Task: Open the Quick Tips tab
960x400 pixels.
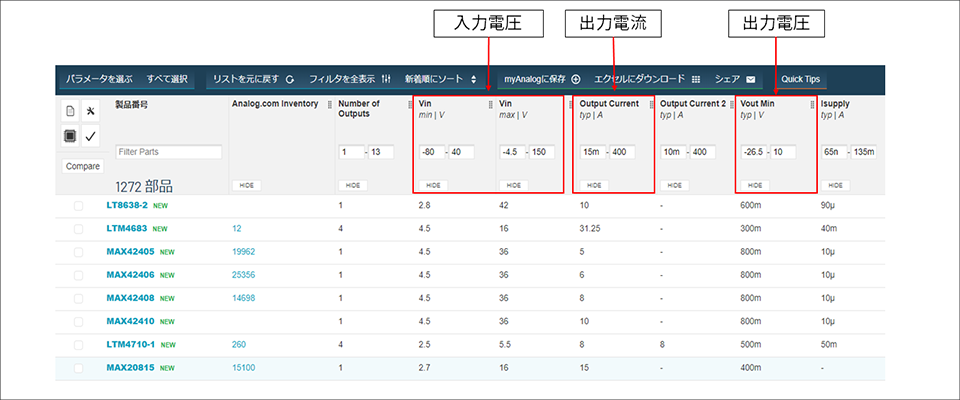Action: click(800, 80)
